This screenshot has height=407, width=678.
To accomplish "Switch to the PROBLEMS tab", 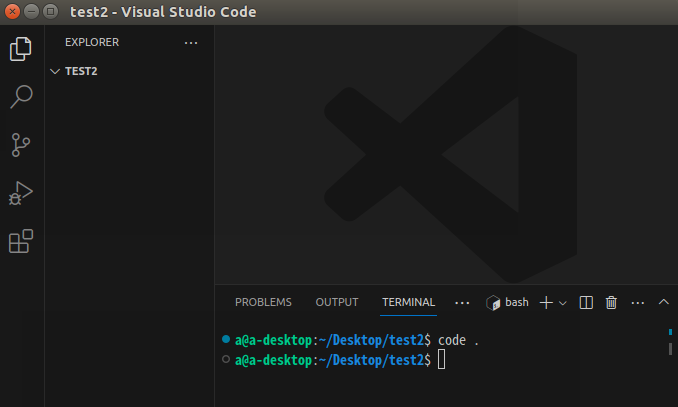I will coord(263,302).
